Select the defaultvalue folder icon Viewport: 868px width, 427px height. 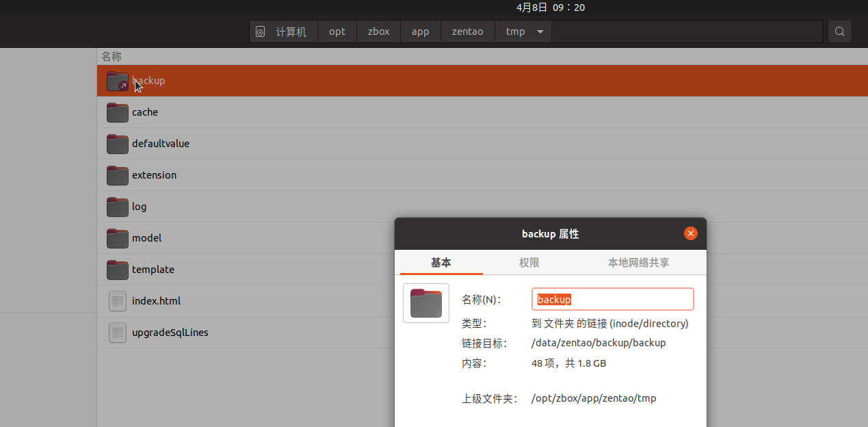(118, 144)
